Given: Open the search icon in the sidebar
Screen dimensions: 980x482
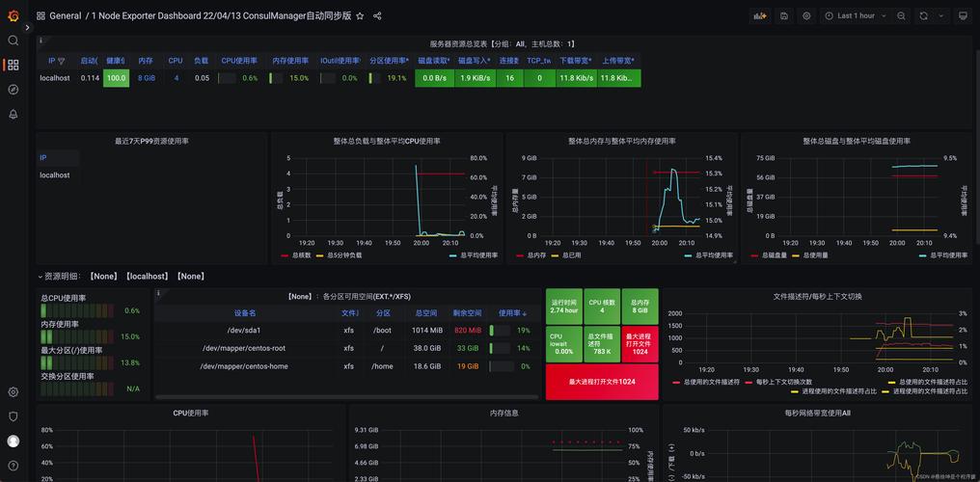Looking at the screenshot, I should pos(14,40).
